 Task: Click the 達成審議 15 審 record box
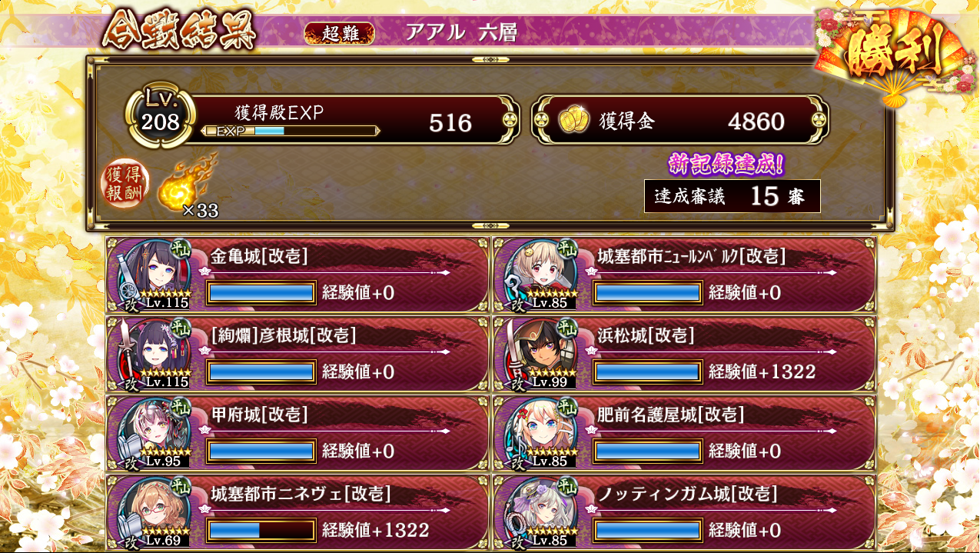[x=733, y=196]
